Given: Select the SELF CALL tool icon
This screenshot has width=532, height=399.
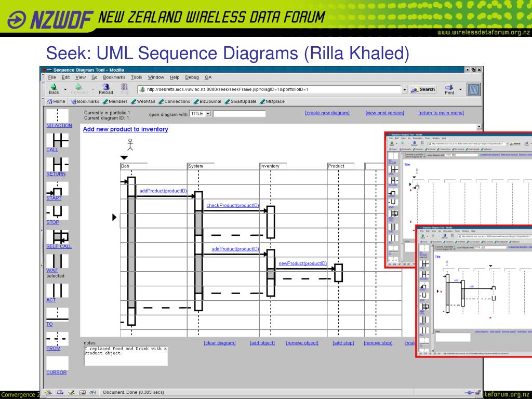Looking at the screenshot, I should 57,237.
